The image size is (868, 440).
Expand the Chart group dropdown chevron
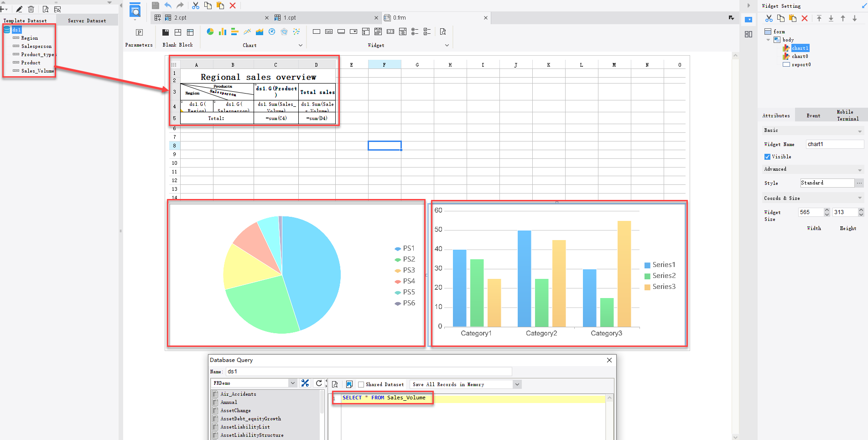point(300,45)
